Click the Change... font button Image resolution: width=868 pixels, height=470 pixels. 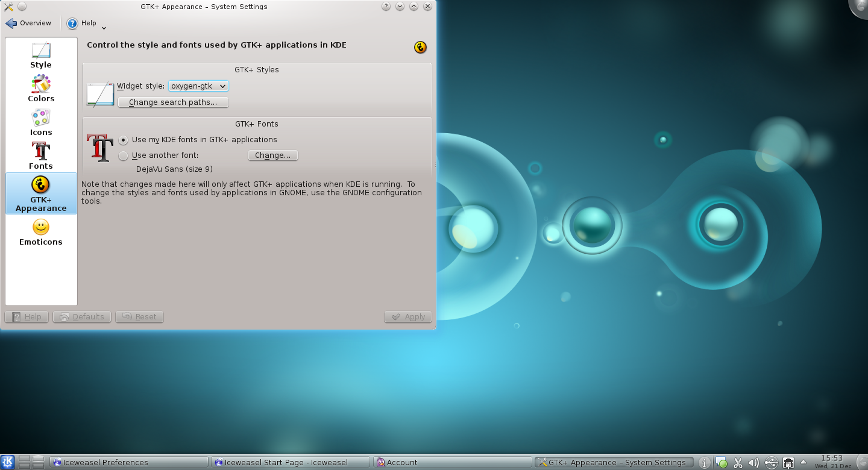273,155
